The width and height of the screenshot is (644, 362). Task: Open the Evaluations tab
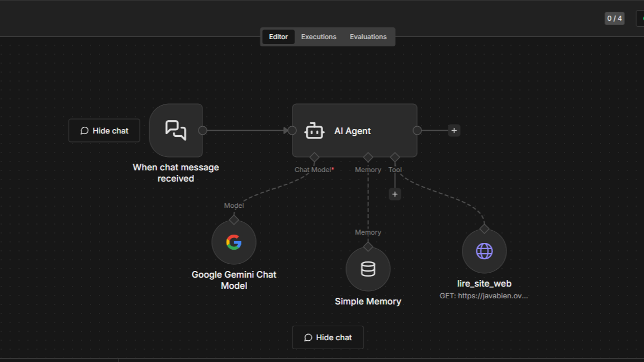coord(368,36)
